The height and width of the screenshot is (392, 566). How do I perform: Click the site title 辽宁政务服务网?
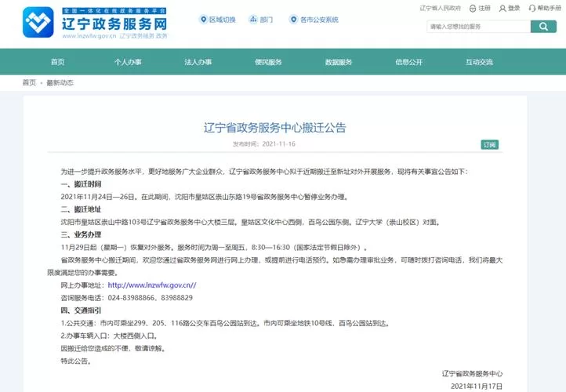(114, 24)
